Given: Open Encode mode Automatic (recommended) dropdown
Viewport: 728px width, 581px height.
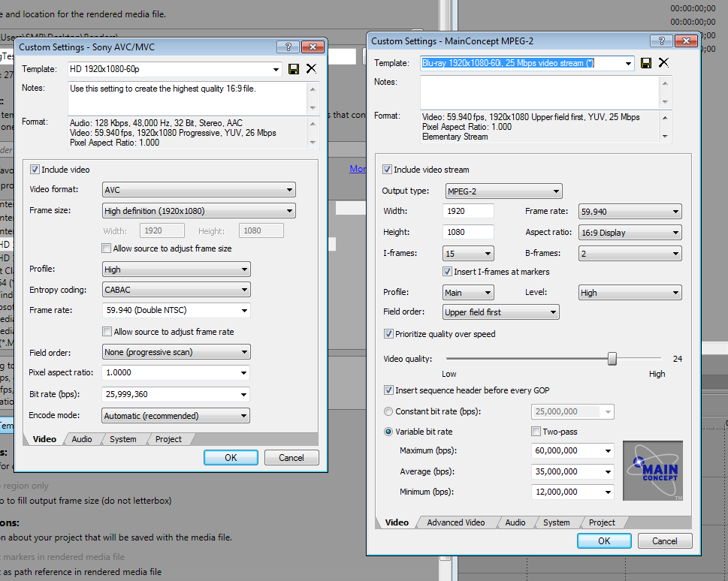Looking at the screenshot, I should (x=176, y=416).
